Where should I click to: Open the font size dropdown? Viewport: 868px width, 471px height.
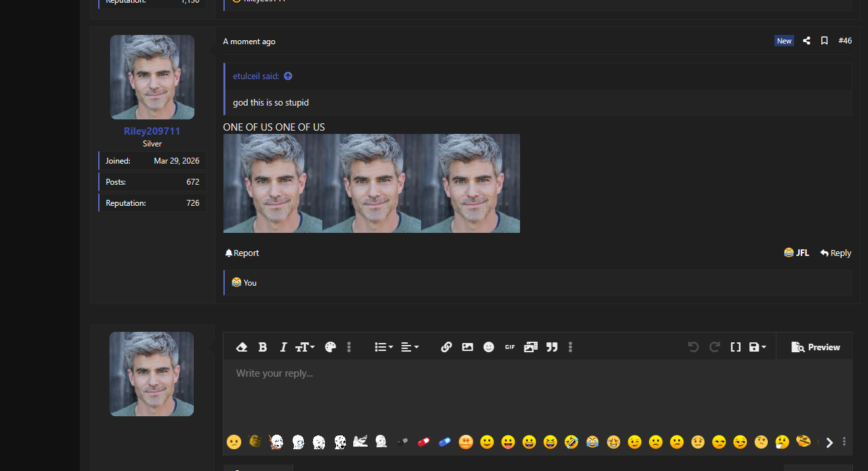pyautogui.click(x=304, y=347)
